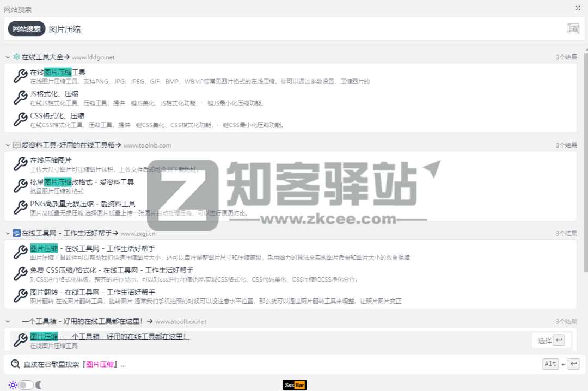Click the wrench icon next to JS格式化、压缩

pyautogui.click(x=20, y=97)
